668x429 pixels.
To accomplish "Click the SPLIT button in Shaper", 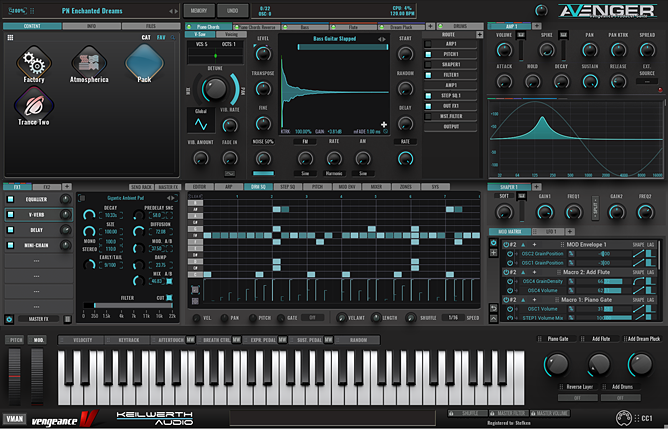I will click(595, 208).
